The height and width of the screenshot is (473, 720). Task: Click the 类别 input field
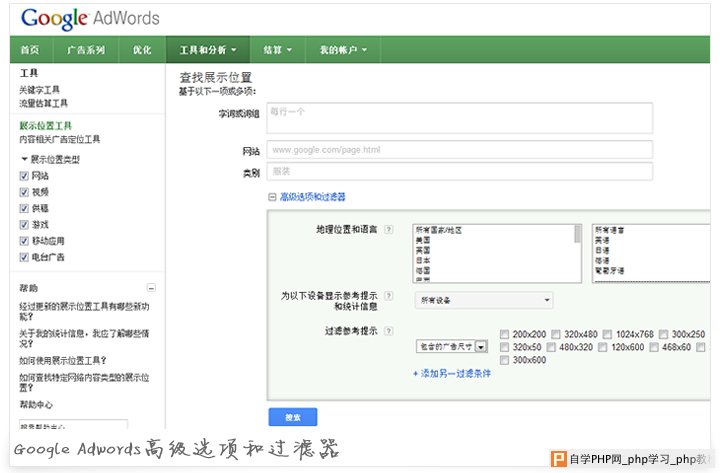click(x=460, y=171)
